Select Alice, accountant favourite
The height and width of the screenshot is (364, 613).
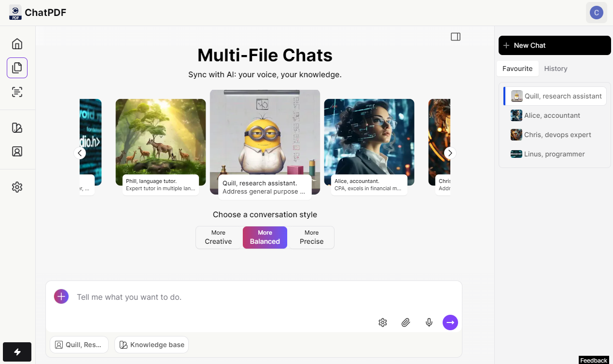click(x=555, y=115)
